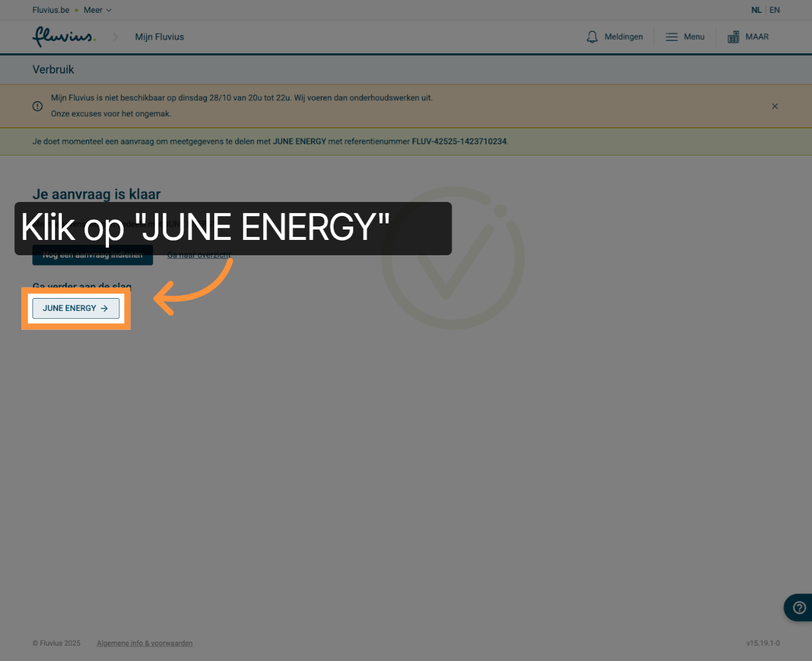The image size is (812, 661).
Task: Click the info icon in the maintenance banner
Action: [37, 106]
